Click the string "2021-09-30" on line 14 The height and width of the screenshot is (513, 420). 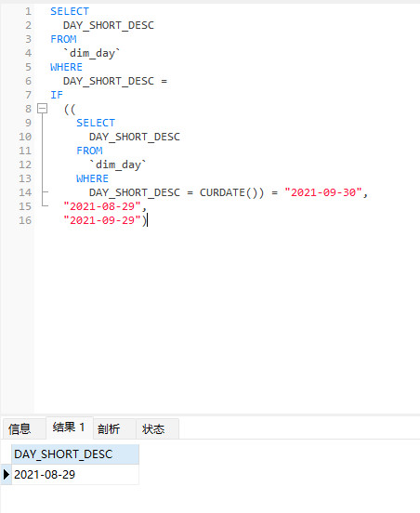pyautogui.click(x=323, y=192)
